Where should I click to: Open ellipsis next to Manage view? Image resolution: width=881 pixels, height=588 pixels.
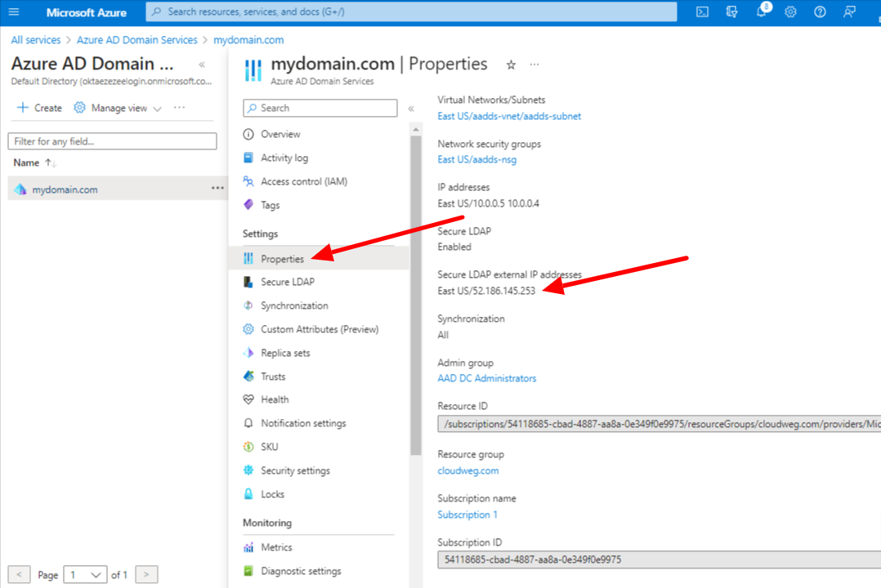tap(179, 107)
